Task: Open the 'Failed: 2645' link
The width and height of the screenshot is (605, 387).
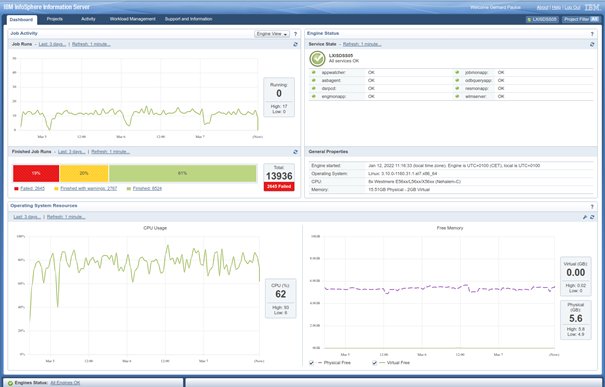Action: (x=32, y=189)
